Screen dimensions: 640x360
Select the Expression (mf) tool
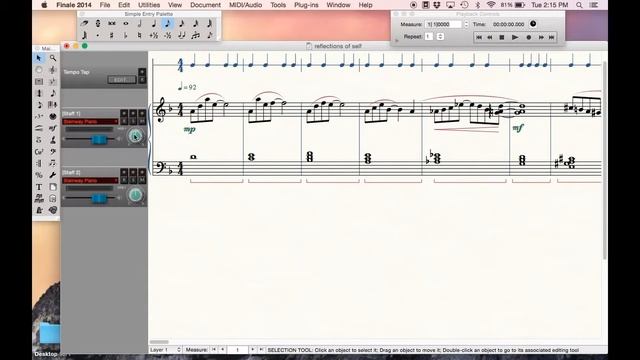(x=53, y=128)
